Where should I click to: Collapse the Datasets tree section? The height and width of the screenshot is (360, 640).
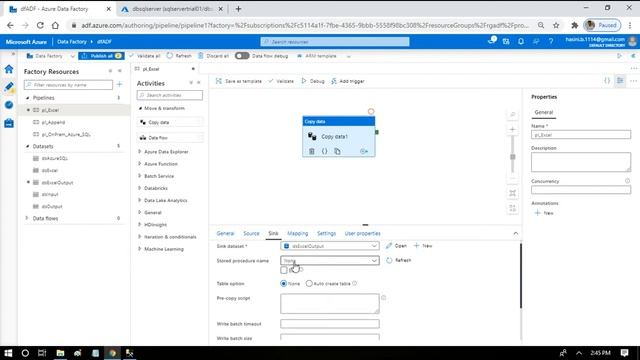tap(28, 146)
